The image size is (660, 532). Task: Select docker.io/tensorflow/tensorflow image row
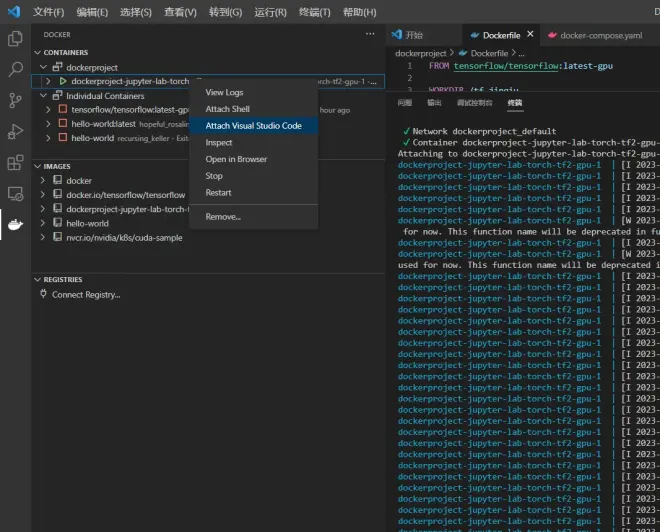pos(208,194)
